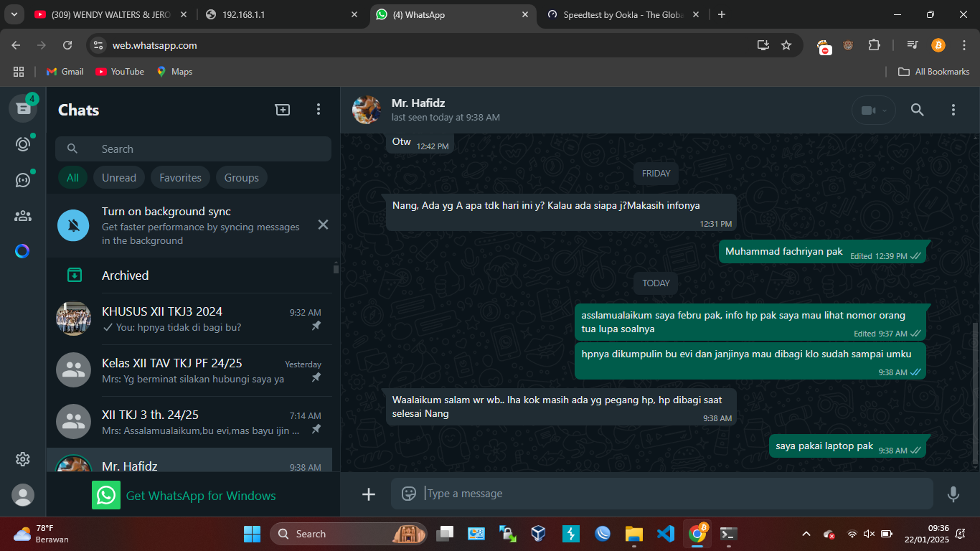Open a new browser tab

click(722, 14)
